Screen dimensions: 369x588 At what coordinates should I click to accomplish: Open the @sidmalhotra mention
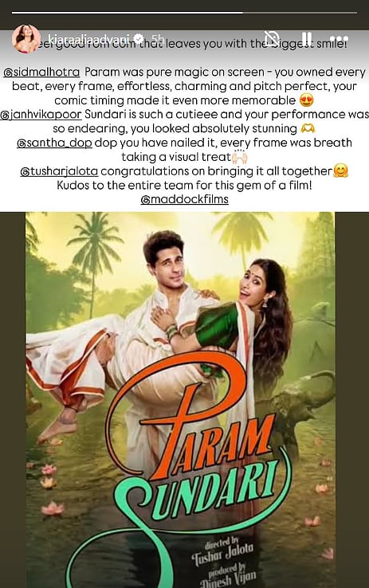click(x=41, y=72)
